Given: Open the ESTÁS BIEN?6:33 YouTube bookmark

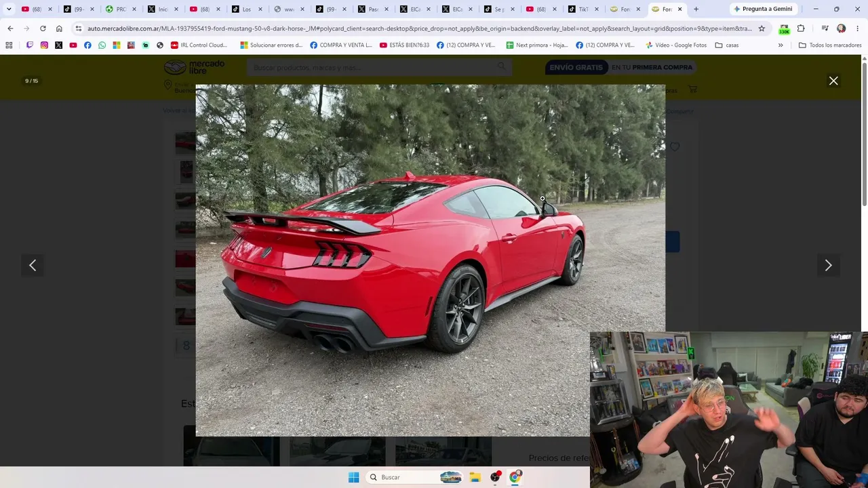Looking at the screenshot, I should tap(404, 45).
